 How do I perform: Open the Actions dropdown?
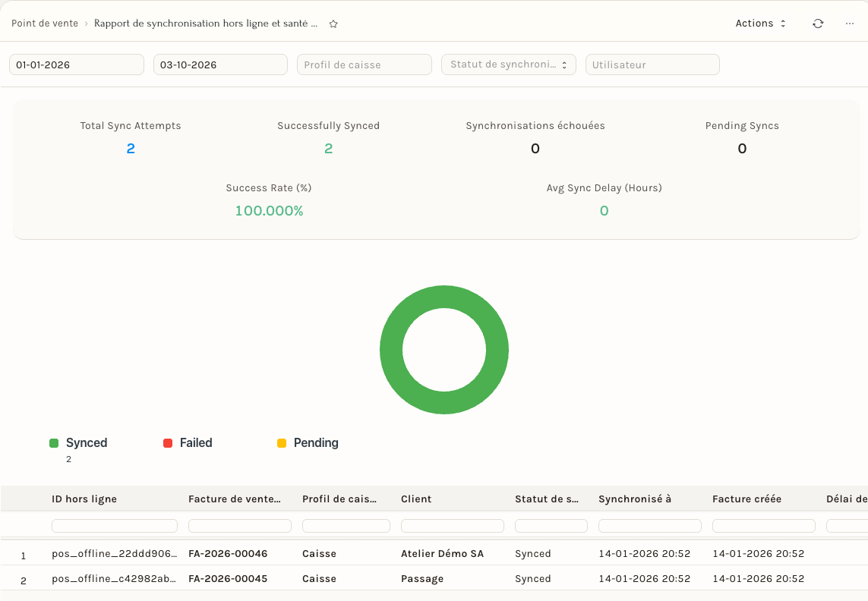760,24
